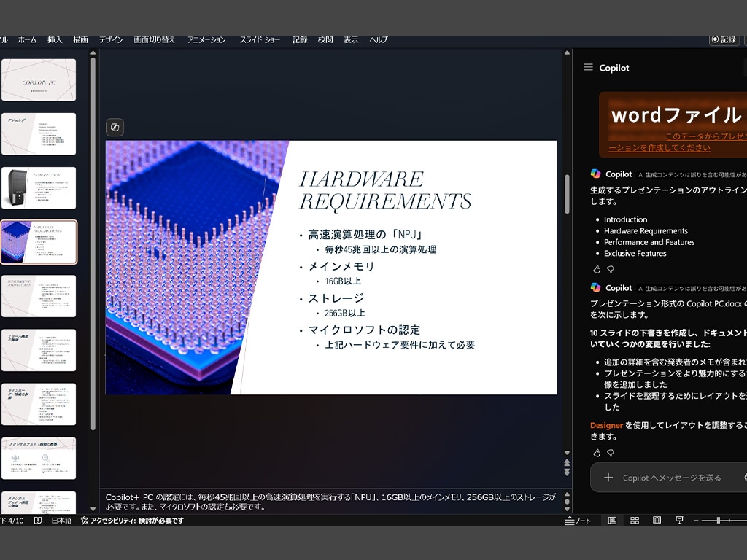Click the 記録 button at top right
747x560 pixels.
click(724, 39)
